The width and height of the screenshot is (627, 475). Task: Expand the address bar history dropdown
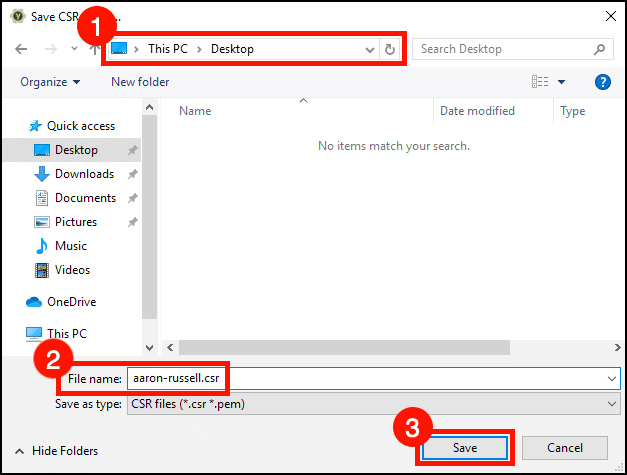click(370, 49)
